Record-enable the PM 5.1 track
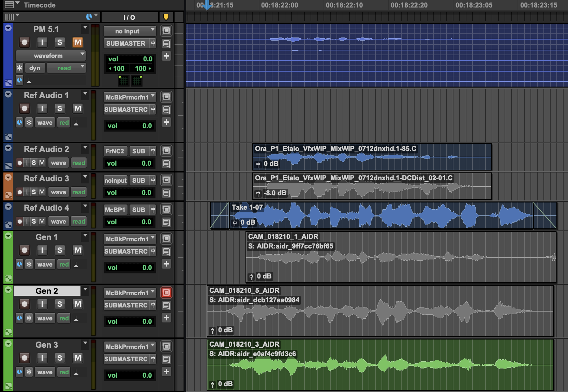 pos(25,42)
